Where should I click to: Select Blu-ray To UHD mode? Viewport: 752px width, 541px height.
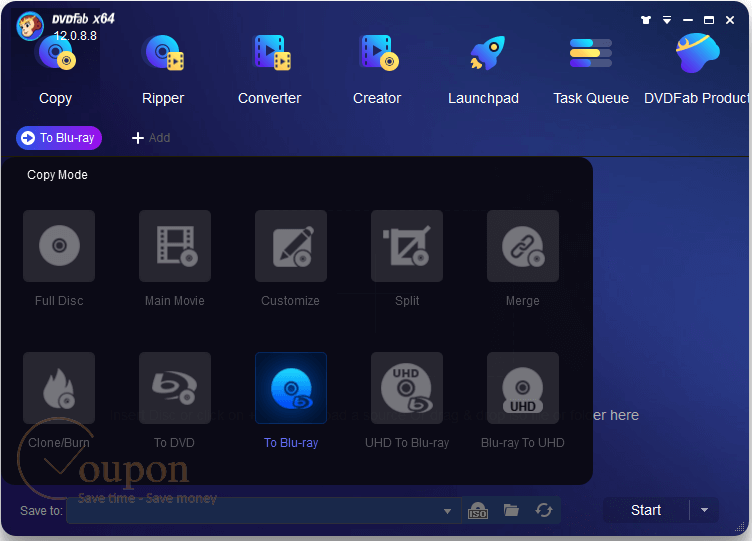pos(523,388)
